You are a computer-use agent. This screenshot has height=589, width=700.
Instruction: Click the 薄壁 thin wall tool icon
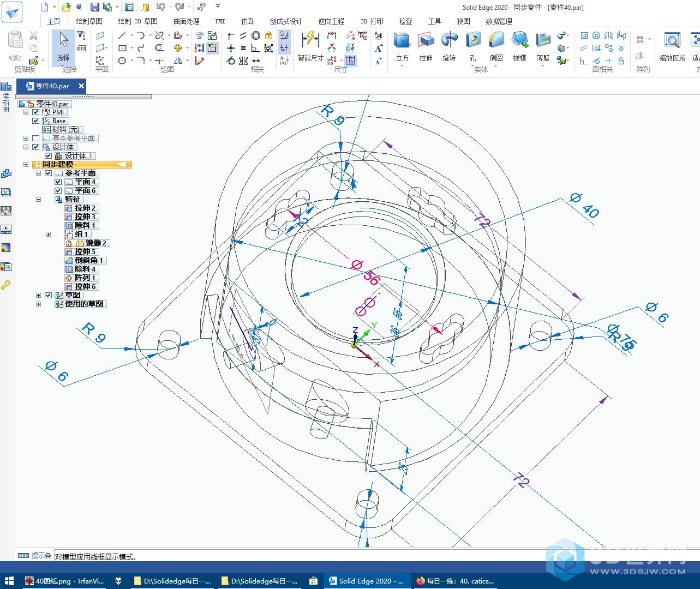tap(543, 40)
